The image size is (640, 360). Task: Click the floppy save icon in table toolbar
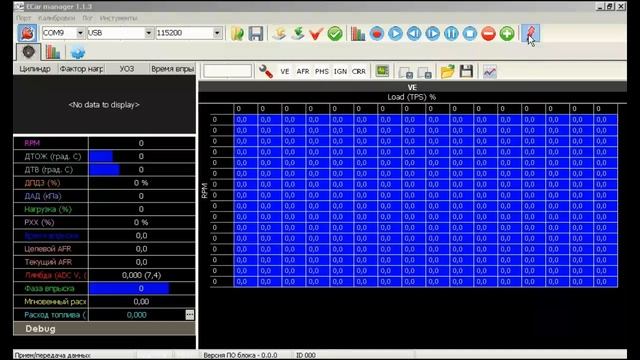[466, 71]
